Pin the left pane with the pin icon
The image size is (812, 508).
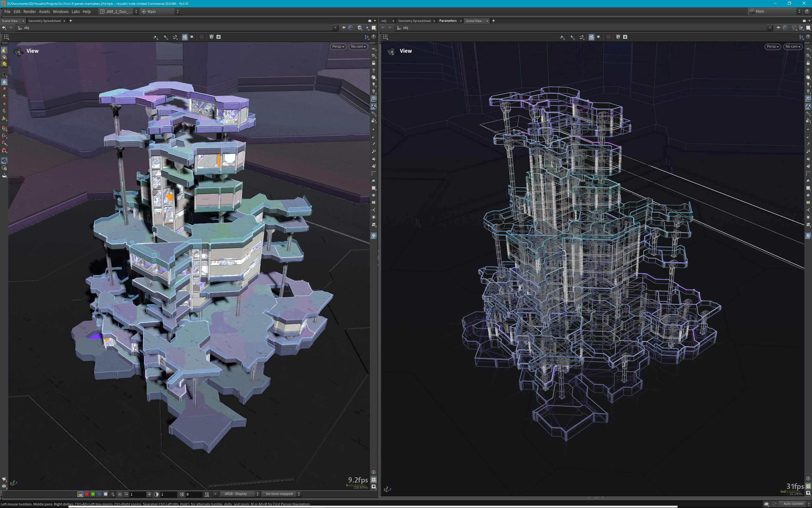click(x=344, y=28)
